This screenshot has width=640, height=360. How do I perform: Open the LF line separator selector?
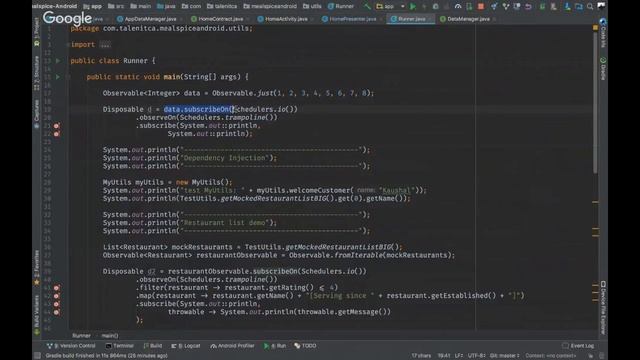459,356
